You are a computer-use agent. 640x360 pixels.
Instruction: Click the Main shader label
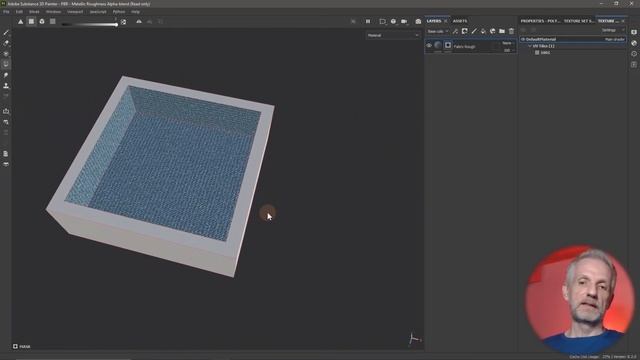tap(614, 40)
